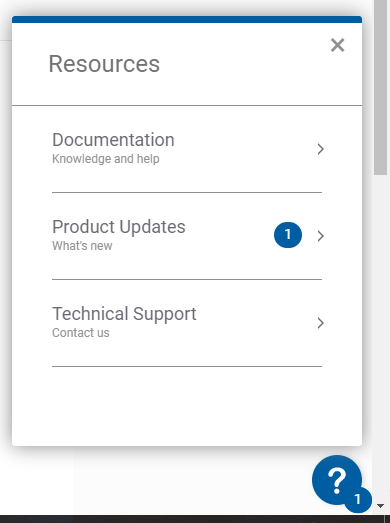Click the dark taskbar strip at bottom
Viewport: 390px width, 523px height.
[195, 519]
